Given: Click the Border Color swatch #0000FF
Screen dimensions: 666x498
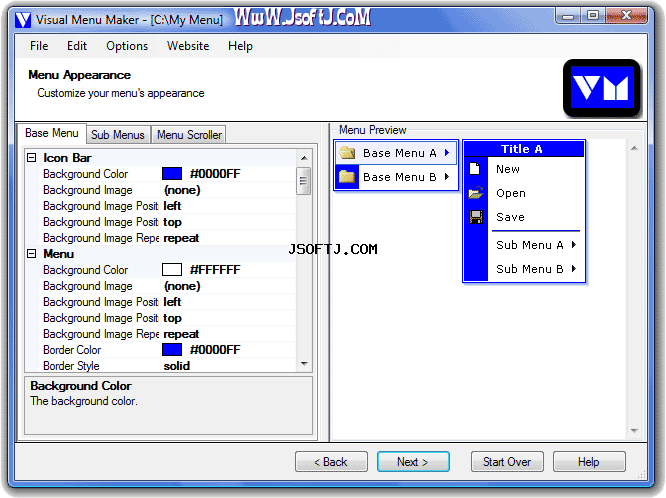Looking at the screenshot, I should (x=172, y=350).
